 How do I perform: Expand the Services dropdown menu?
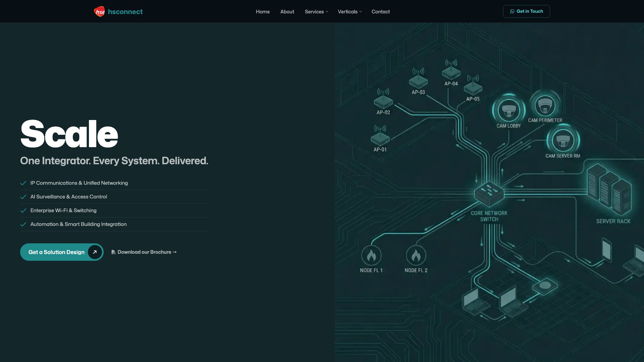[x=316, y=12]
